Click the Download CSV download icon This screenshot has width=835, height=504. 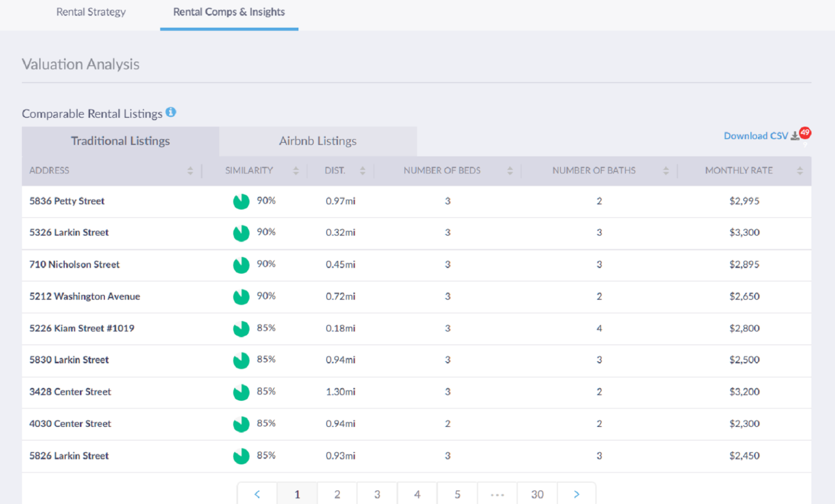(x=795, y=136)
